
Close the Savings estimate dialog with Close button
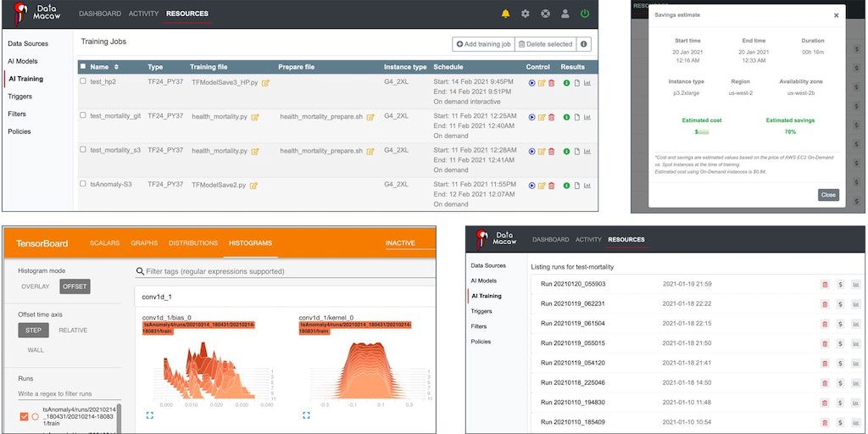[828, 194]
